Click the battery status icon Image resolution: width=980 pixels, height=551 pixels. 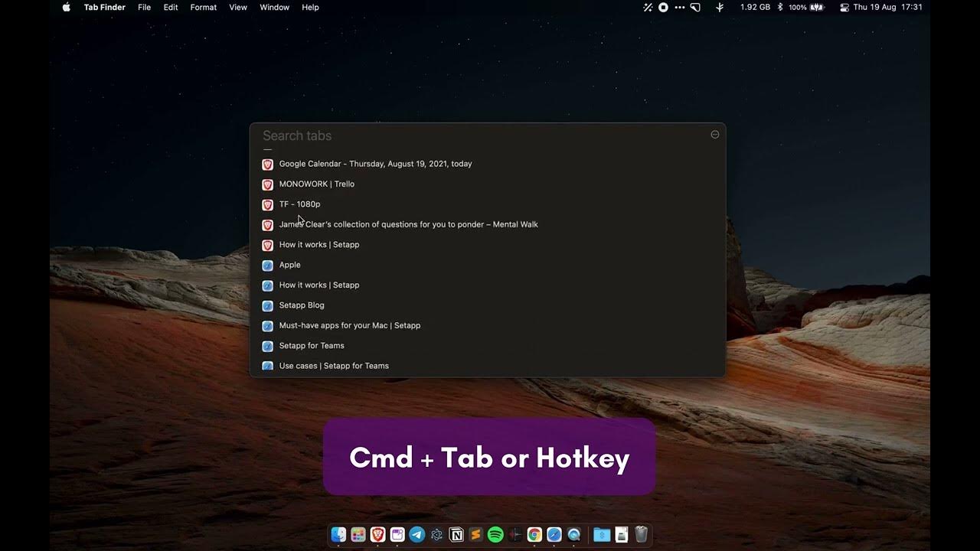coord(817,7)
